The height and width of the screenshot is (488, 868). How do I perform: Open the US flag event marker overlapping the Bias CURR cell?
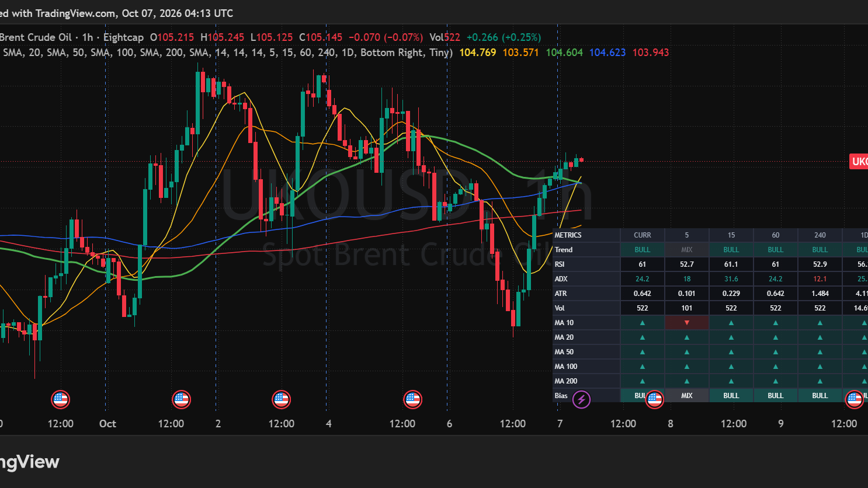pos(654,399)
